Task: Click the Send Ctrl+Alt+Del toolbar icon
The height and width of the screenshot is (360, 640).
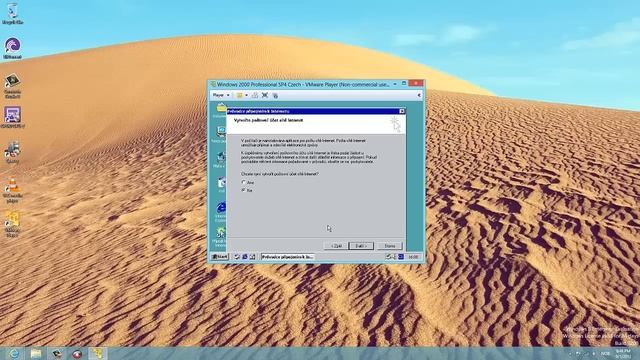Action: coord(255,95)
